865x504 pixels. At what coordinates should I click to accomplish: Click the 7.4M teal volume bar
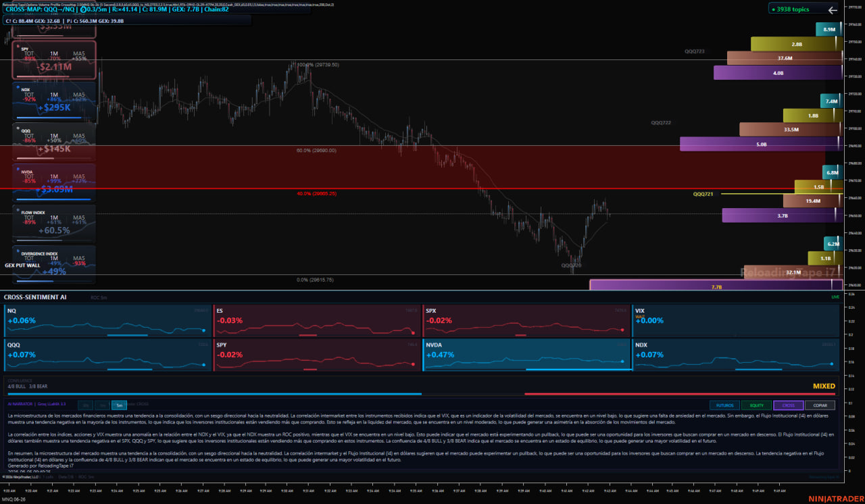[831, 101]
